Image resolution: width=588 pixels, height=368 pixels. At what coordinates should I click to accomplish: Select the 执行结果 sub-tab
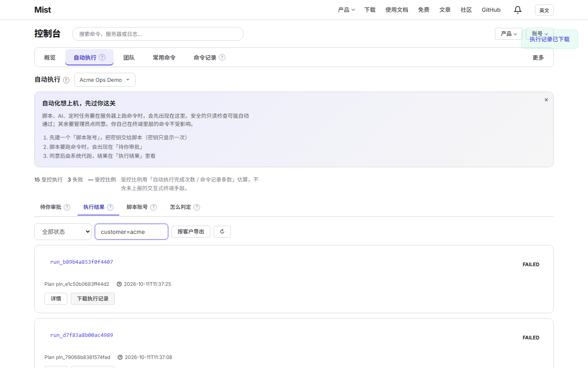click(x=98, y=207)
